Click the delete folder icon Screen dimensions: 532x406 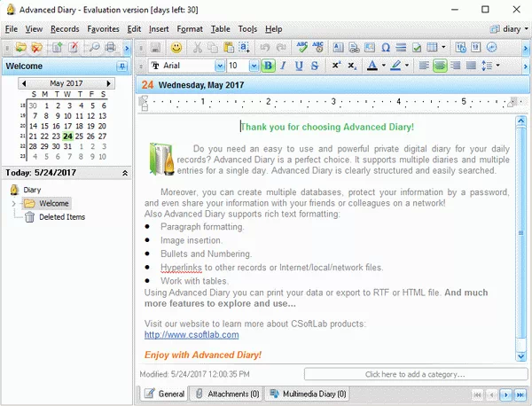tap(36, 48)
